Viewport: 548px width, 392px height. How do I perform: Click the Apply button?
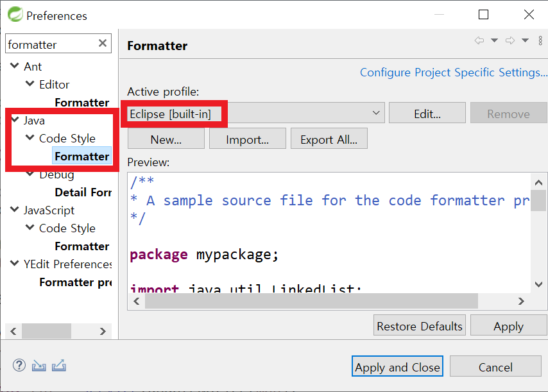coord(508,325)
